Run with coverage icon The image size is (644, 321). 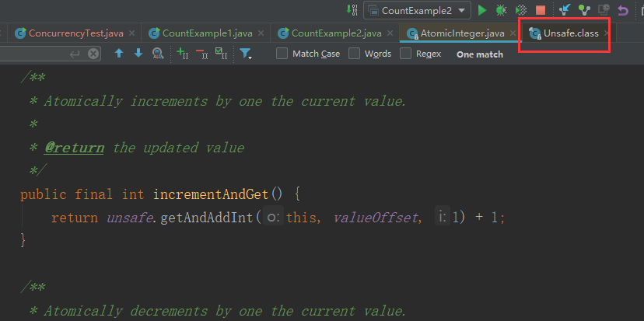[x=521, y=10]
